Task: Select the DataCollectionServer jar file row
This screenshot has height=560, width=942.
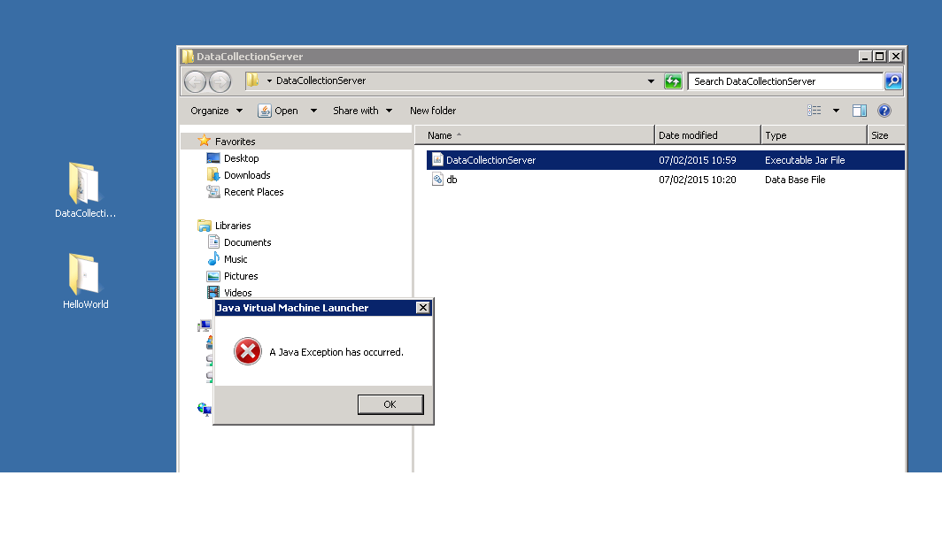Action: pyautogui.click(x=666, y=160)
